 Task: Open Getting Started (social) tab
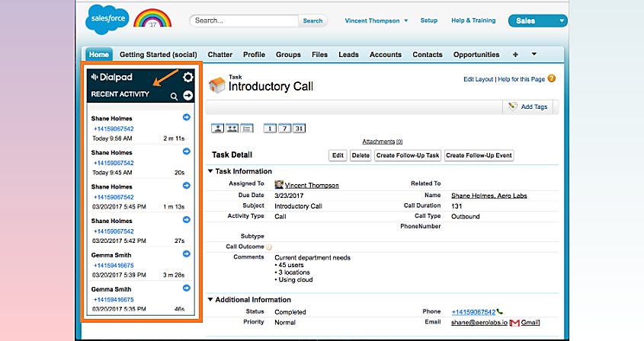click(158, 55)
